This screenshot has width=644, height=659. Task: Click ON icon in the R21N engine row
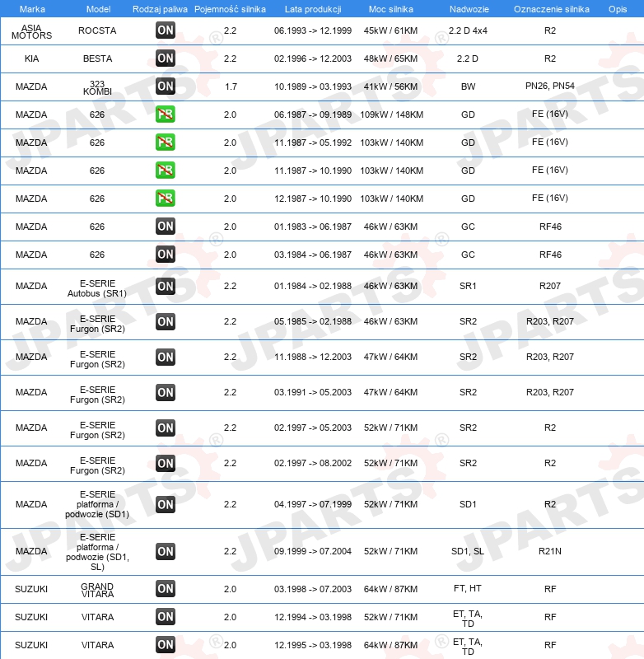[x=165, y=551]
